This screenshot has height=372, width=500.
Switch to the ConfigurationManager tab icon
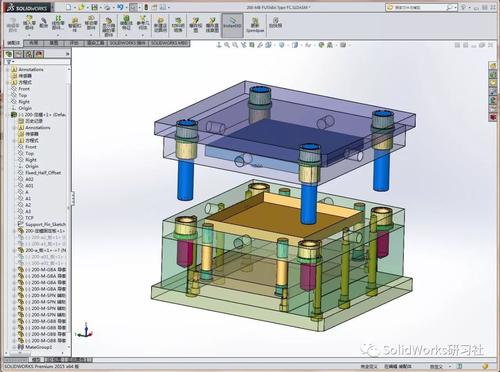(29, 54)
